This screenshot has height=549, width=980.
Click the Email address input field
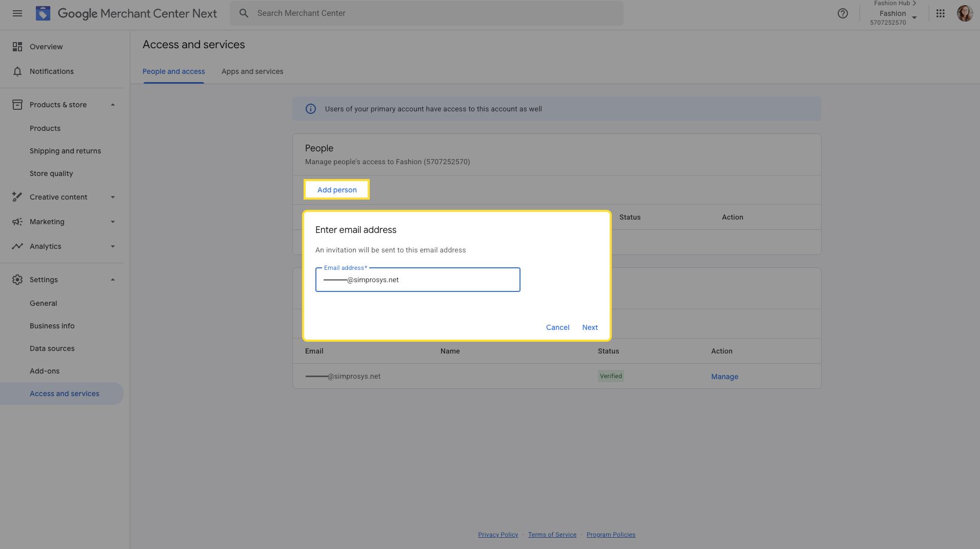(x=417, y=280)
